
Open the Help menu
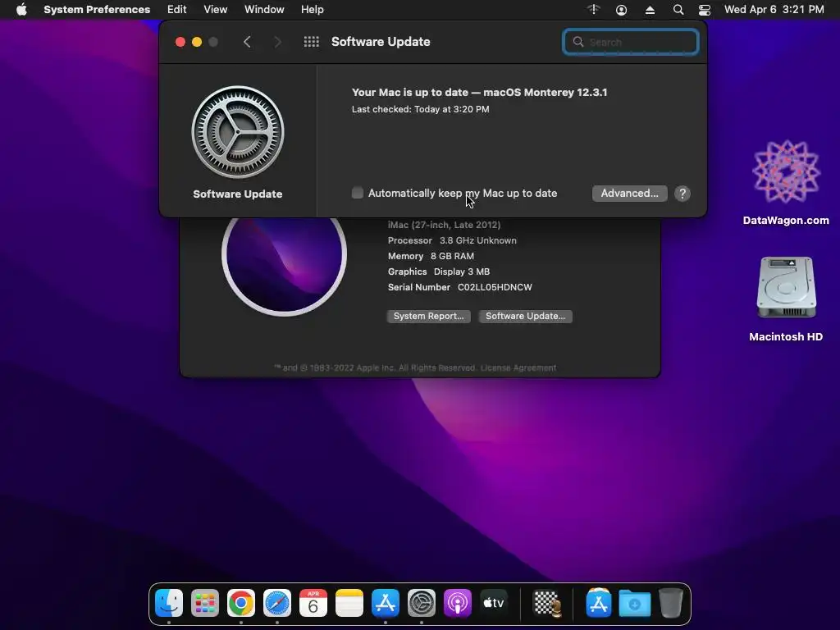click(x=313, y=10)
